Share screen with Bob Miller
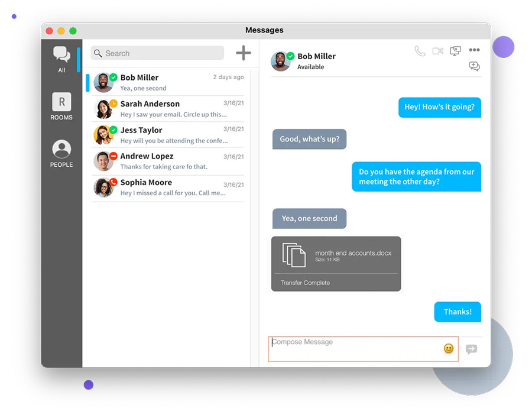 click(455, 51)
